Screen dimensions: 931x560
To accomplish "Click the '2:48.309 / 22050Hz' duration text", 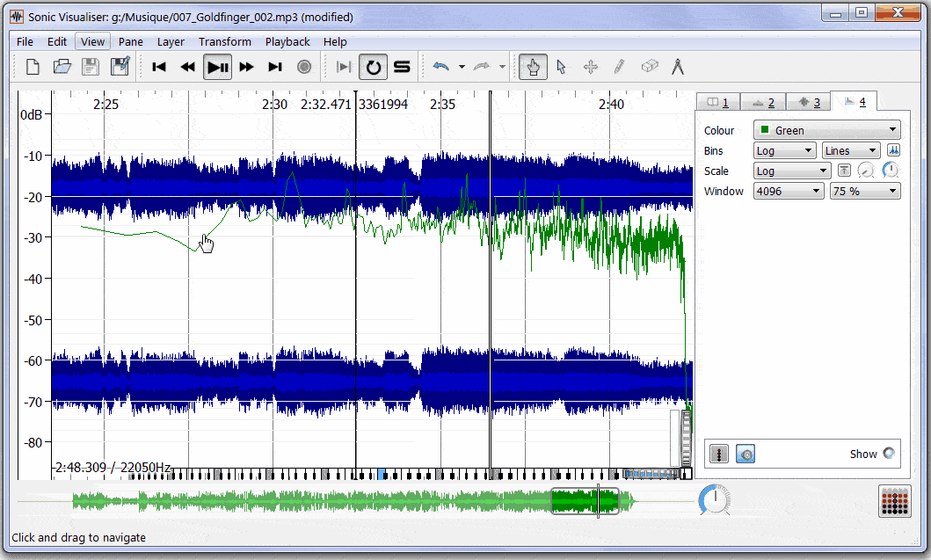I will (113, 468).
